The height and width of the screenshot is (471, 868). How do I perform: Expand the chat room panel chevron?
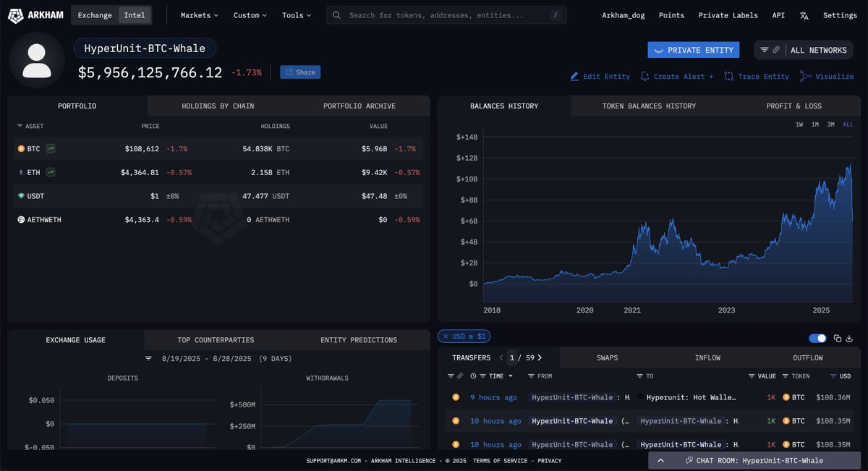pyautogui.click(x=661, y=460)
